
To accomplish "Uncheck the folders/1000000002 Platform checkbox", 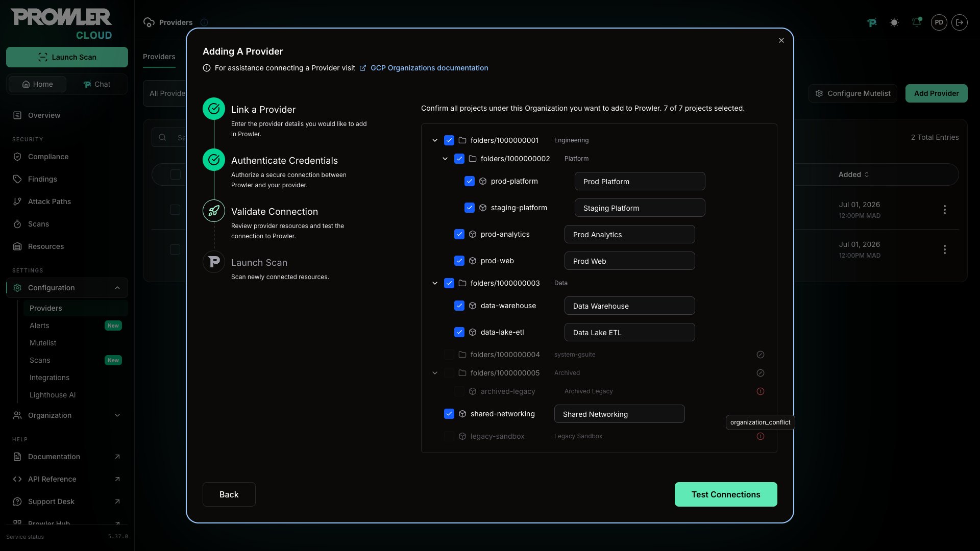I will click(459, 159).
